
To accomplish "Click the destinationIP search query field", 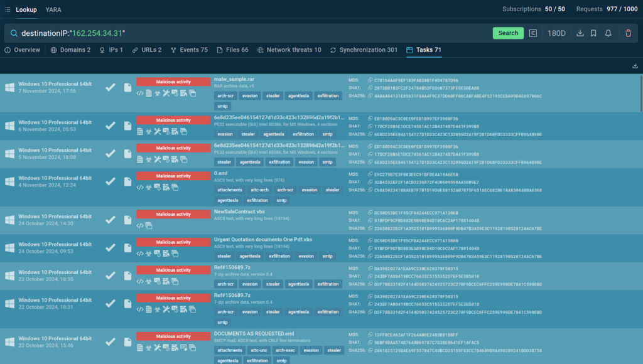I will pos(251,33).
